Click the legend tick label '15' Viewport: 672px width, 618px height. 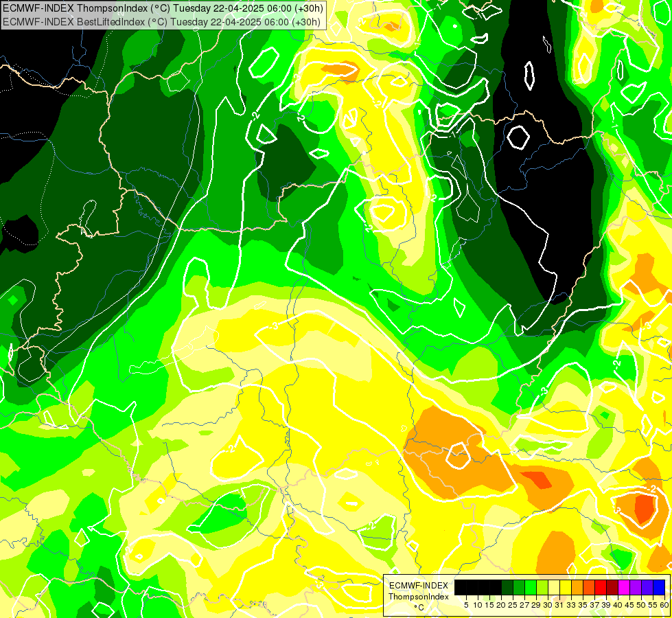click(489, 605)
